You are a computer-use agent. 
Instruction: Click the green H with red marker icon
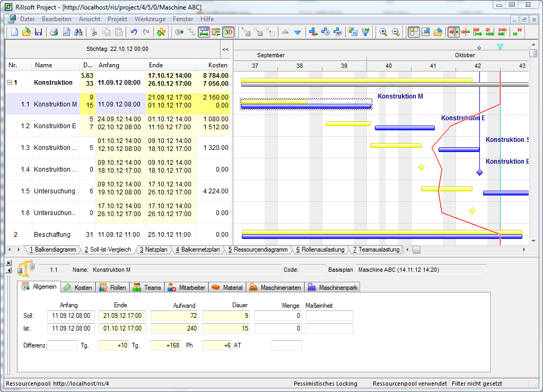pyautogui.click(x=518, y=32)
